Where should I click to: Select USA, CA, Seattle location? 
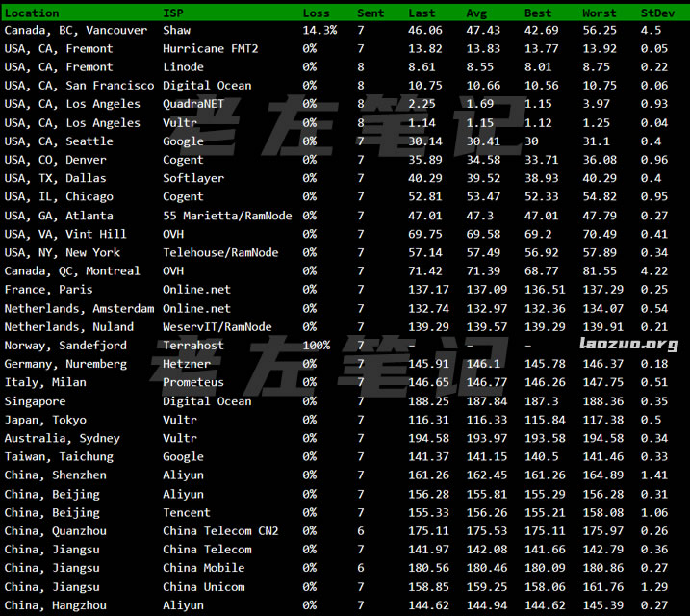(x=59, y=141)
